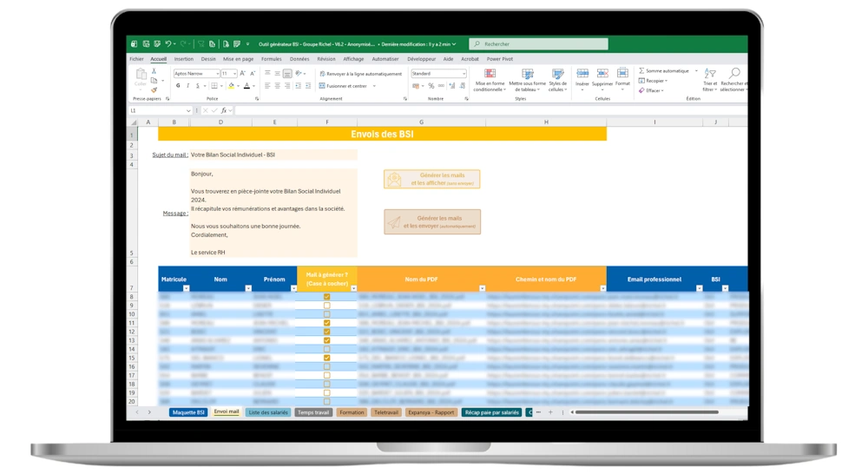
Task: Click Générer les mails et les envoyer button
Action: (x=432, y=221)
